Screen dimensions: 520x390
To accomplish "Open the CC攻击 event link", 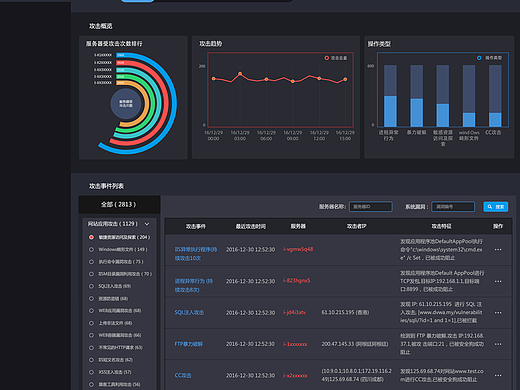I will (x=183, y=375).
